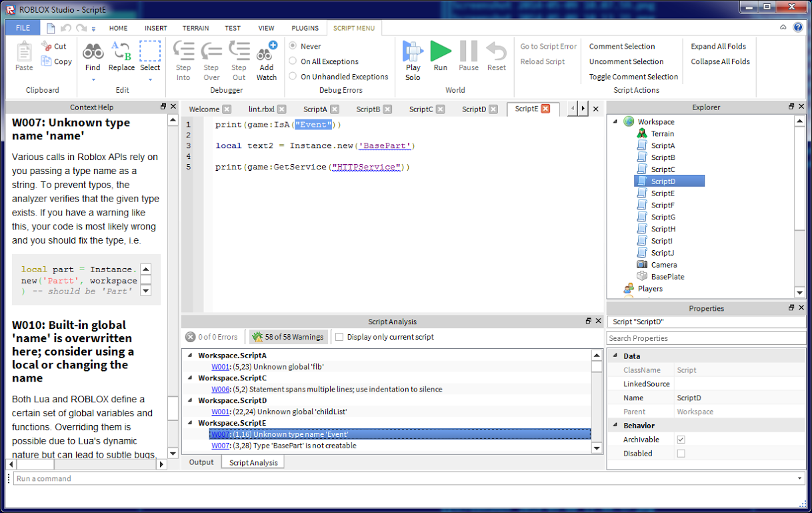The height and width of the screenshot is (513, 812).
Task: Check the Disabled property checkbox
Action: tap(681, 454)
